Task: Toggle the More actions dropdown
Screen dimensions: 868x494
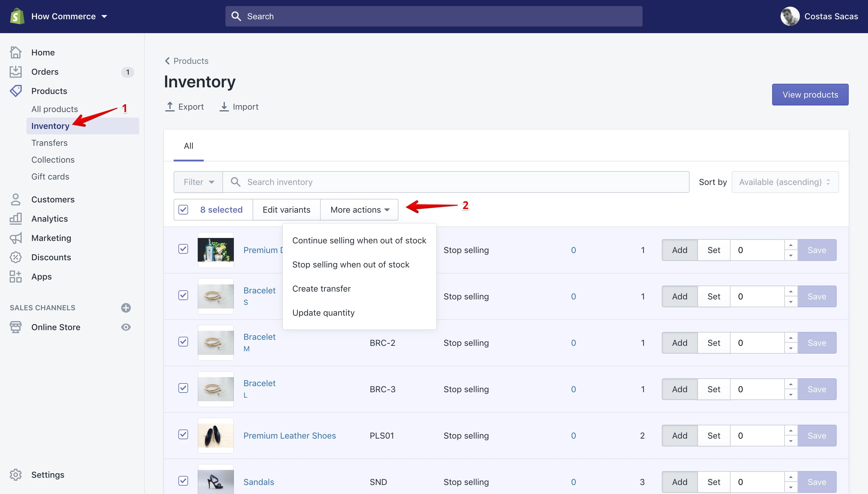Action: [359, 210]
